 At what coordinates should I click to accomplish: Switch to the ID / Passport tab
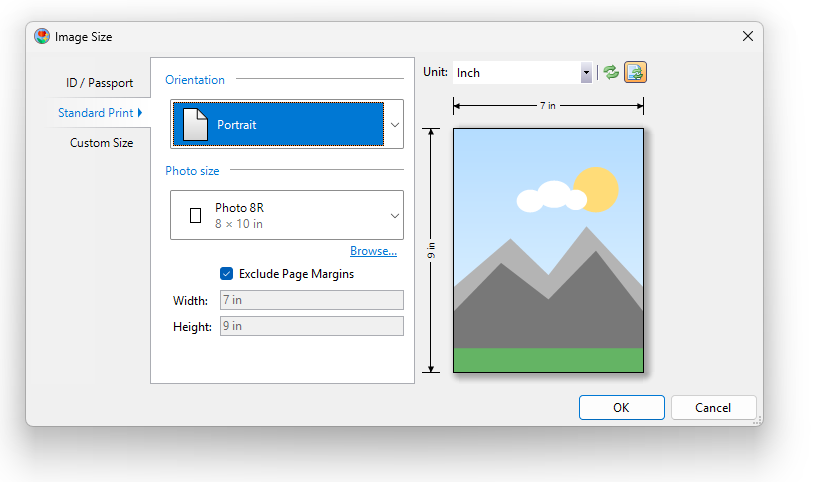99,83
